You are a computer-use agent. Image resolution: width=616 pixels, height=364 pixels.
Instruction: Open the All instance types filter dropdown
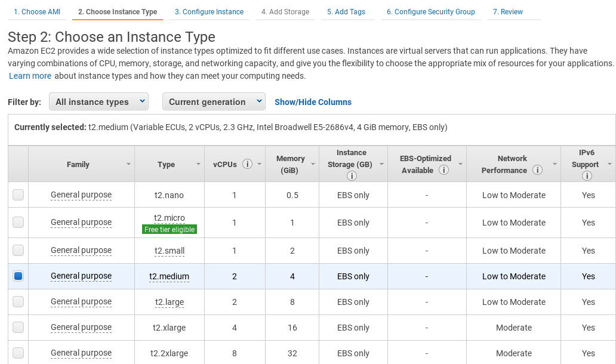point(98,101)
